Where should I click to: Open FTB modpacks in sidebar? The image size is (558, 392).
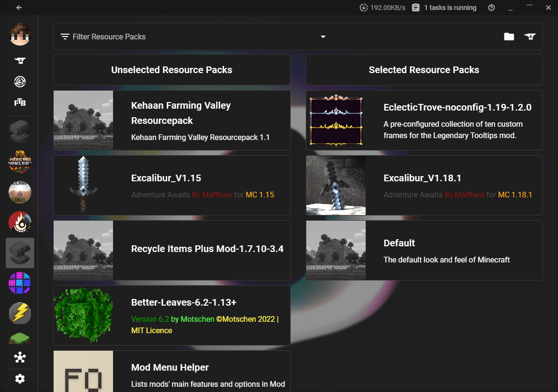point(20,103)
